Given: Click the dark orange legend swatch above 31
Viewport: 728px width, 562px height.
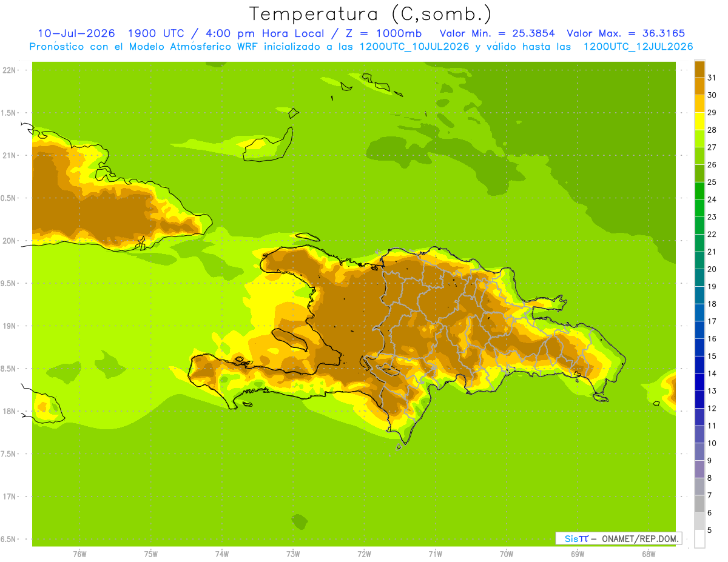Looking at the screenshot, I should point(699,69).
